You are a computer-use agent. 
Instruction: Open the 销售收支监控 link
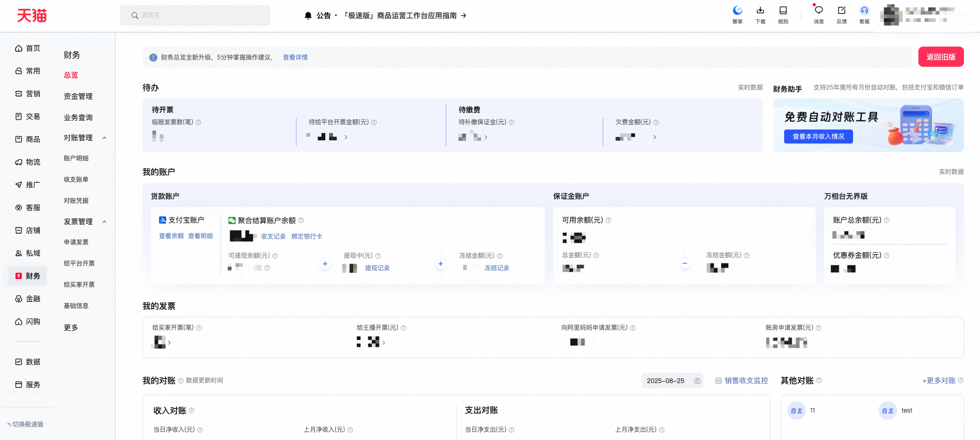click(742, 381)
